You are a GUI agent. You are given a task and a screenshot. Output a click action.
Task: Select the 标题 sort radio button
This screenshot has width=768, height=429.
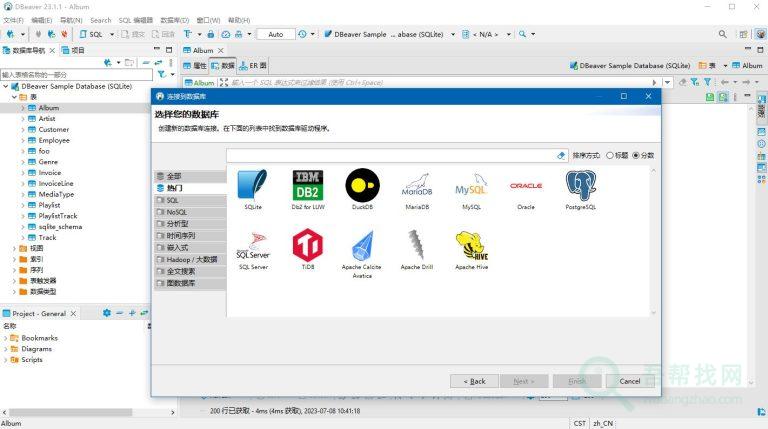tap(610, 156)
